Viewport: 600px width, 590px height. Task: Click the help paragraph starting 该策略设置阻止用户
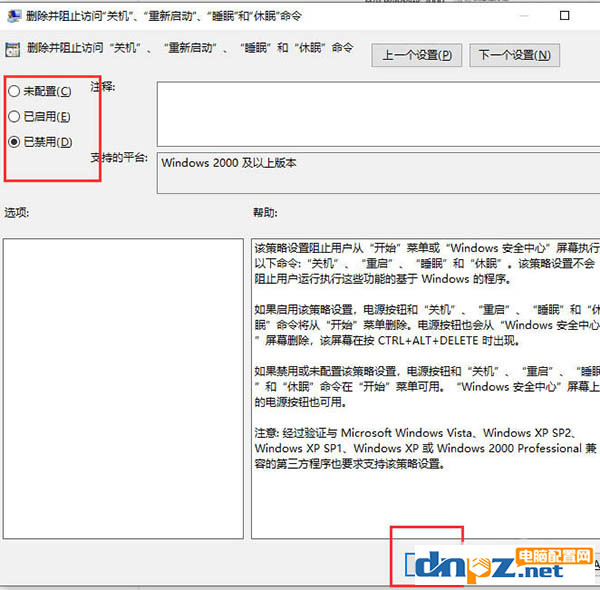coord(427,263)
